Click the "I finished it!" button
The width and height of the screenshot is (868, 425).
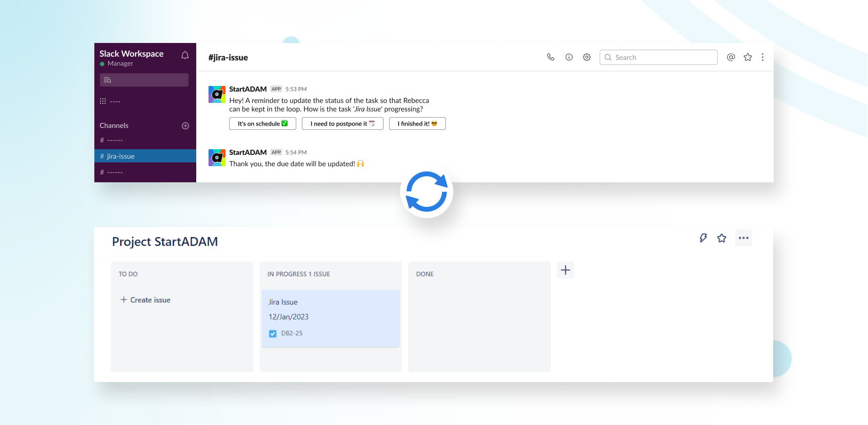tap(417, 124)
